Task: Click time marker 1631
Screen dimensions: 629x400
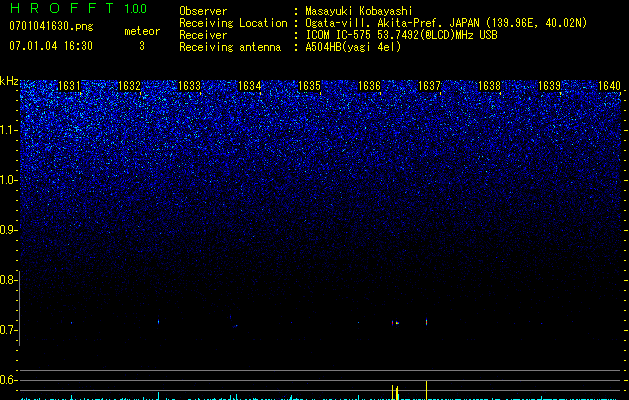Action: coord(69,86)
